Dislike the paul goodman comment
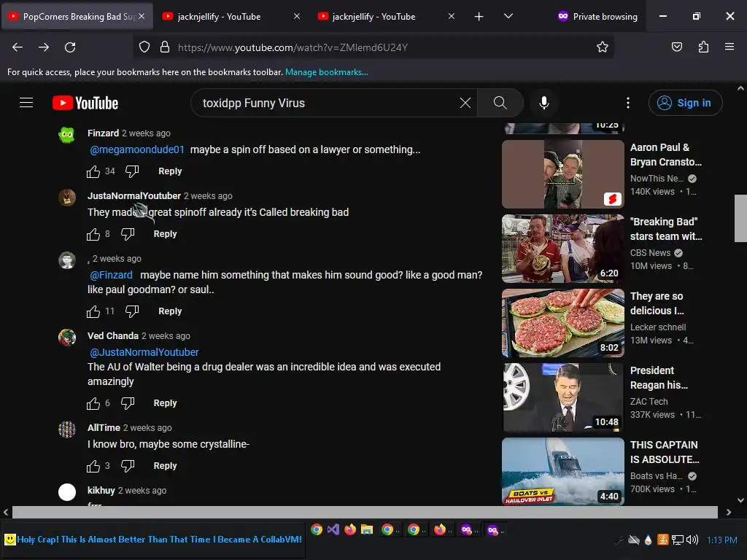747x560 pixels. coord(132,311)
